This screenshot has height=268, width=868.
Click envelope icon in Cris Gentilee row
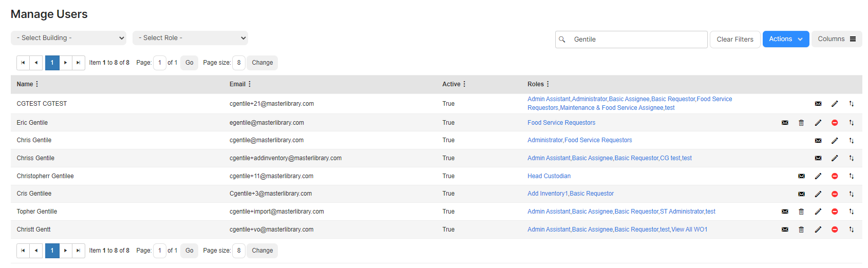pos(801,194)
